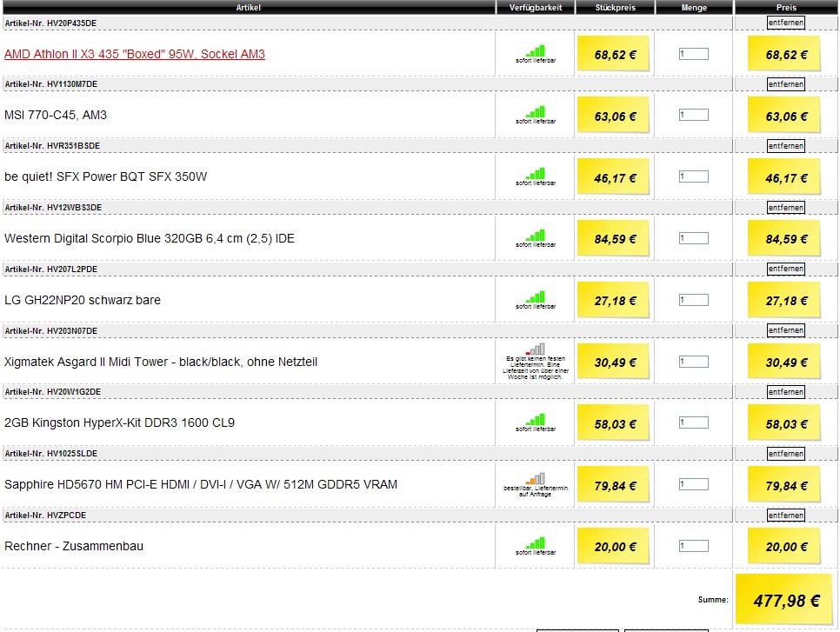The width and height of the screenshot is (840, 632).
Task: Select quantity field for Kingston HyperX-Kit
Action: [x=694, y=422]
